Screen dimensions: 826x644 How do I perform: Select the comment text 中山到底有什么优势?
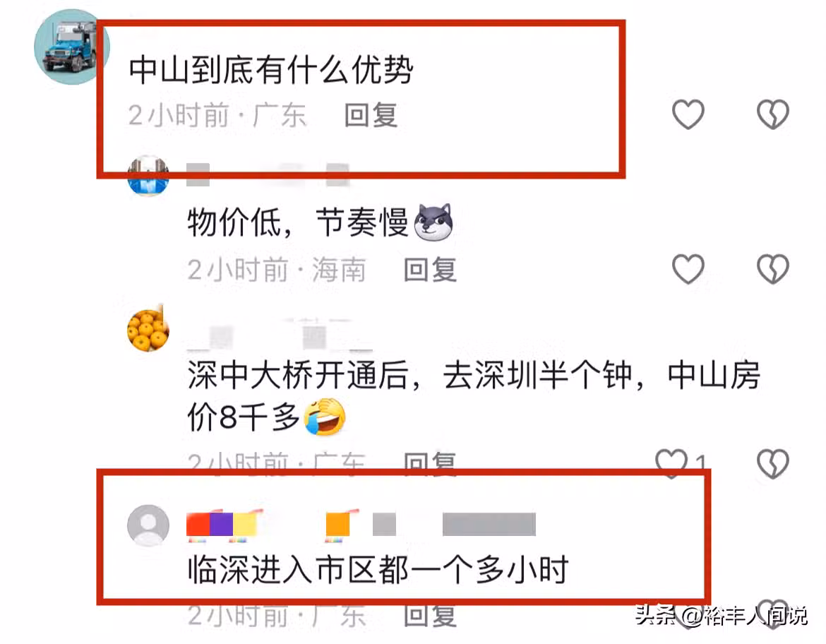click(x=271, y=70)
